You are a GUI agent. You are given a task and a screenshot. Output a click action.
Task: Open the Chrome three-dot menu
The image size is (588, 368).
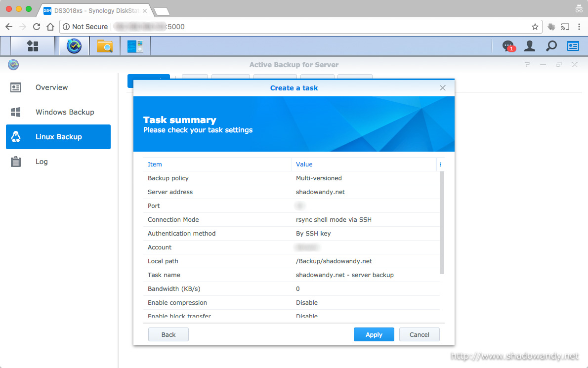[x=579, y=27]
